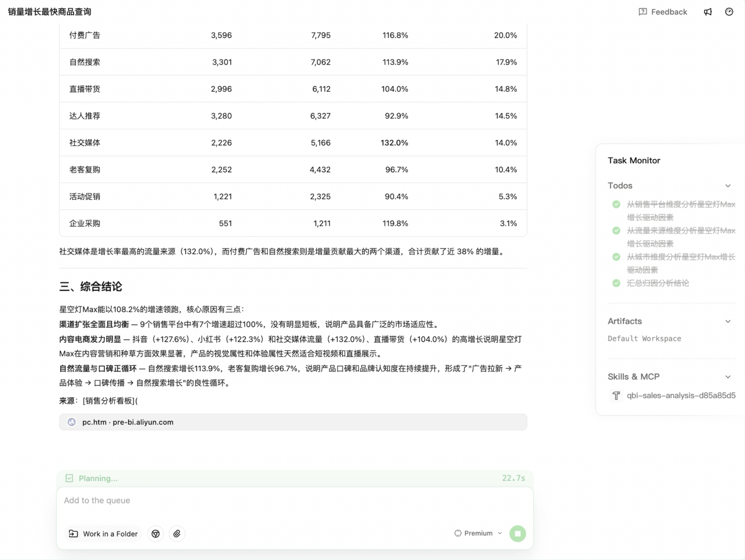This screenshot has width=745, height=560.
Task: Click the paperclip attach file icon
Action: pos(177,533)
